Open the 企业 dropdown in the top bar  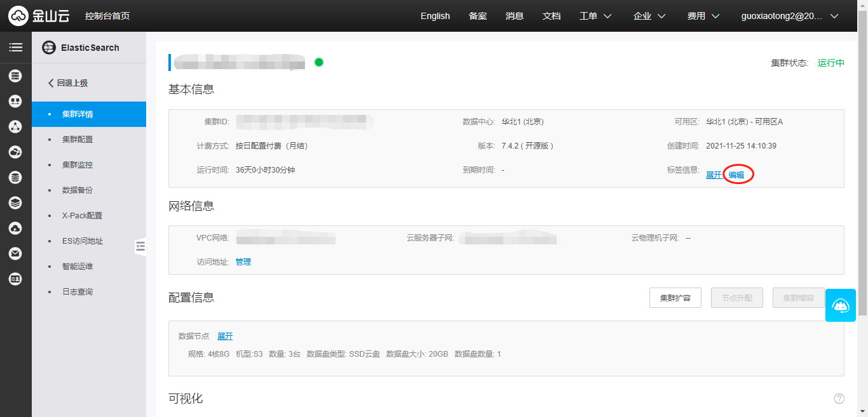click(x=649, y=16)
